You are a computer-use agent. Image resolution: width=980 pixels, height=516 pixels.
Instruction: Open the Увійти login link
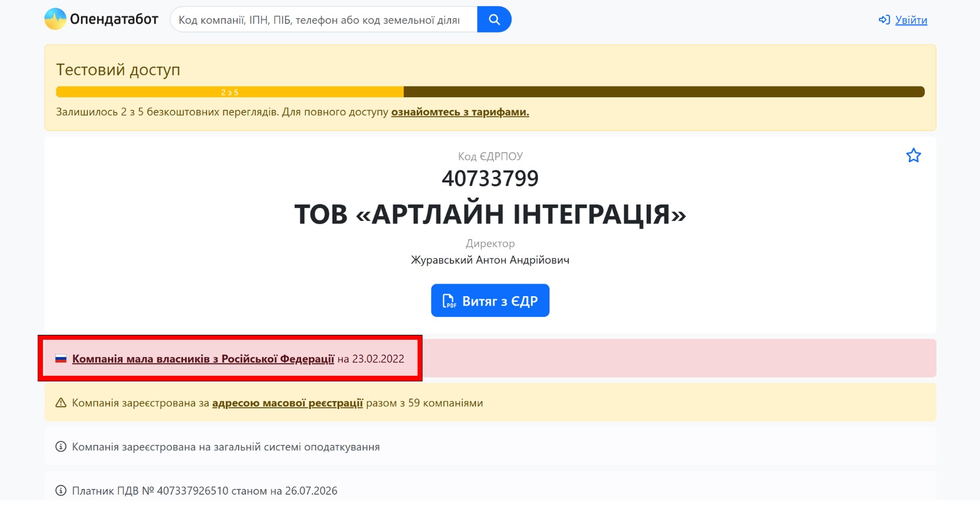coord(911,20)
